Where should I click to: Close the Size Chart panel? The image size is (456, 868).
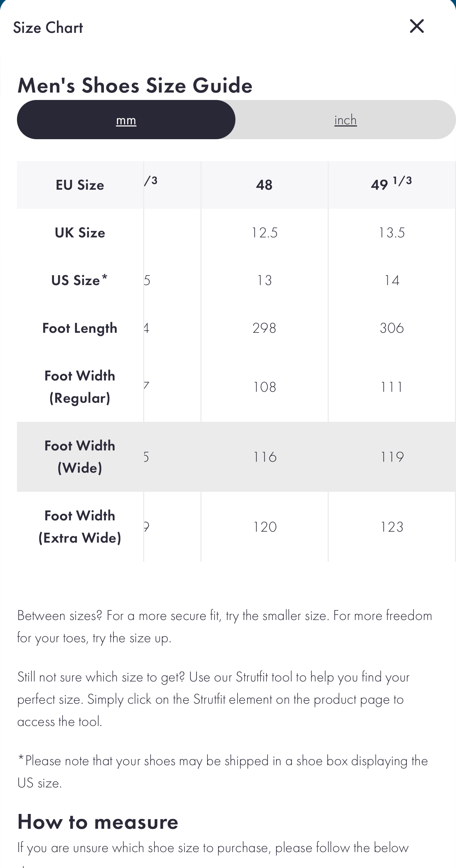point(417,26)
